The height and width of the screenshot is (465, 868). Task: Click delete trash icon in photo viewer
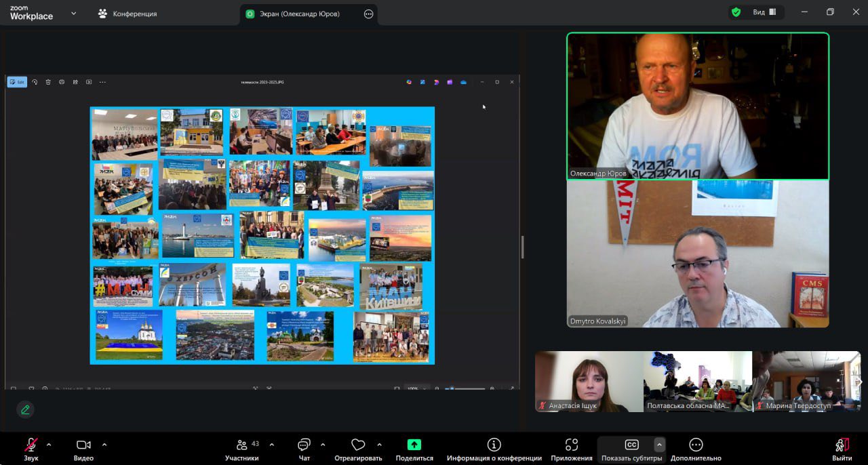[48, 82]
